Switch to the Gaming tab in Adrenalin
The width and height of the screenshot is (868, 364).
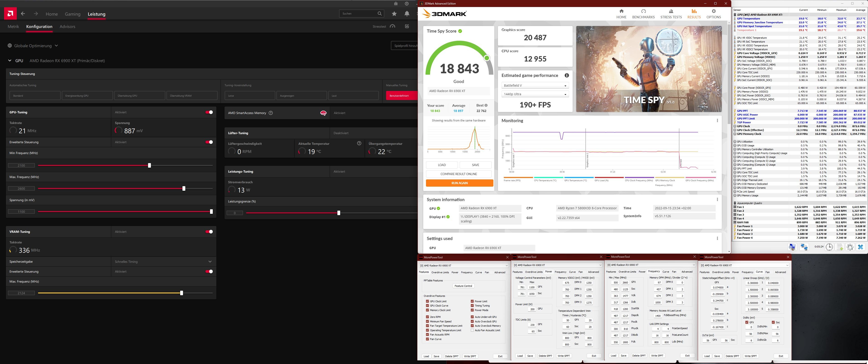tap(72, 14)
